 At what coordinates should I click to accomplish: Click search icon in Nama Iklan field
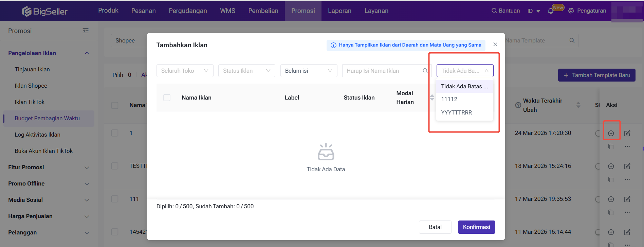425,71
